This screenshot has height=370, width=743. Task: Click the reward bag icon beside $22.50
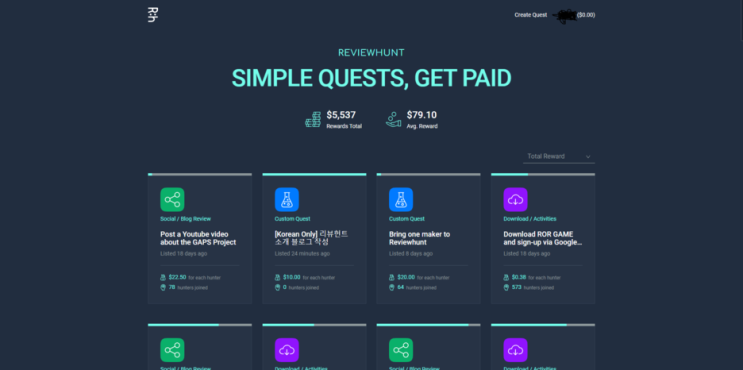click(163, 277)
